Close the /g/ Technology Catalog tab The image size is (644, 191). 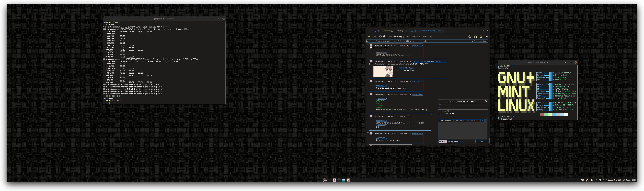[x=406, y=31]
